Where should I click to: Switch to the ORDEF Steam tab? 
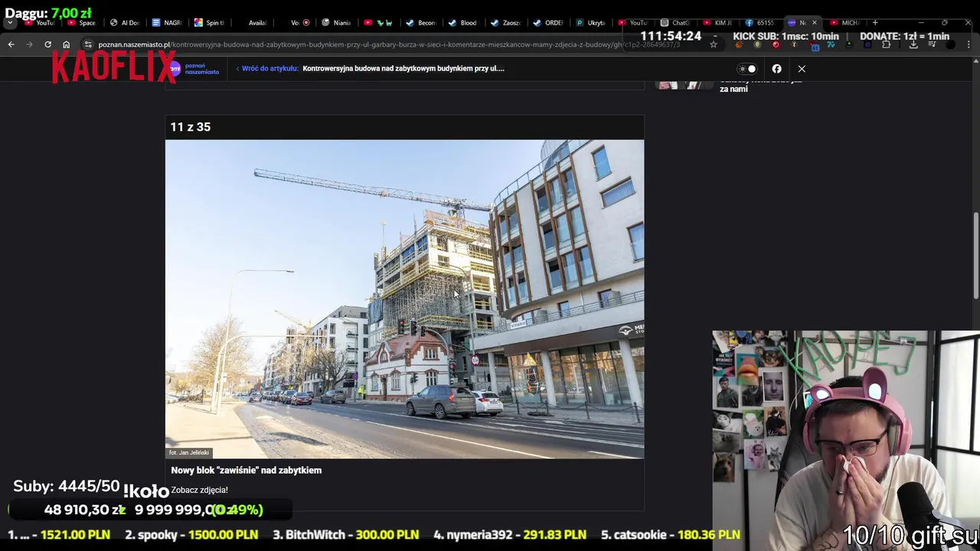pos(547,23)
